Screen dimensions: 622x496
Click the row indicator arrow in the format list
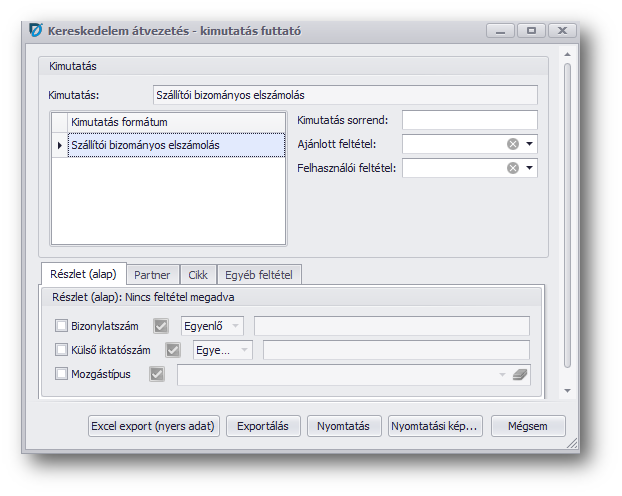point(59,146)
